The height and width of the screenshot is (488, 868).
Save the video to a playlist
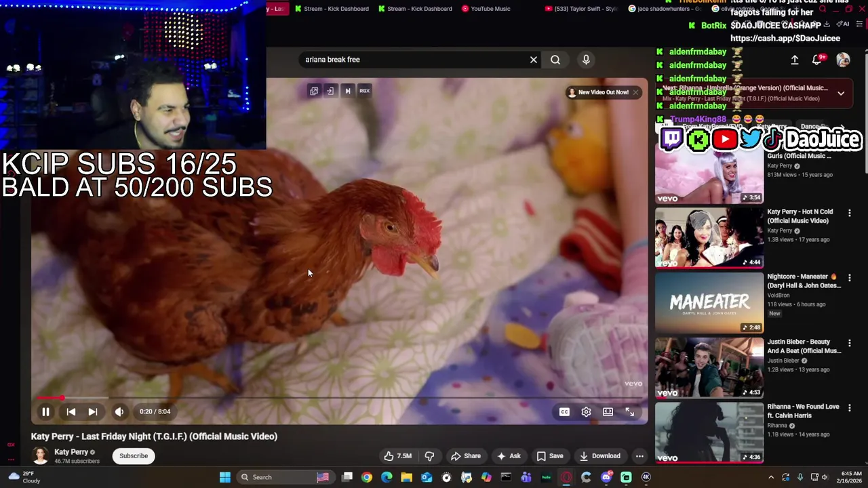coord(550,456)
